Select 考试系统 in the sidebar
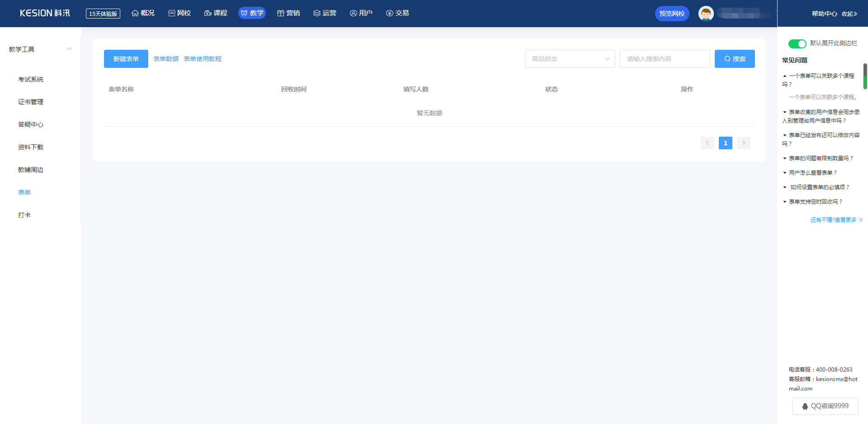 click(x=31, y=79)
